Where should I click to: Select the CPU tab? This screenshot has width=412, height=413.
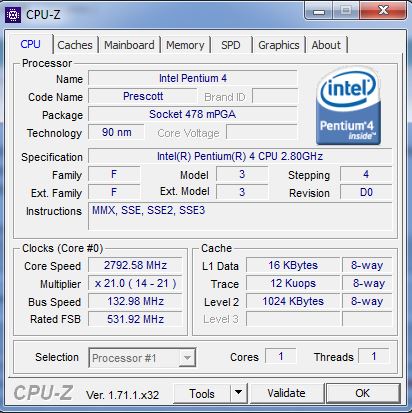click(x=30, y=44)
